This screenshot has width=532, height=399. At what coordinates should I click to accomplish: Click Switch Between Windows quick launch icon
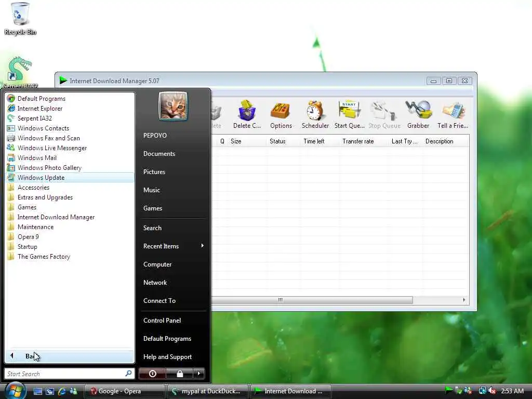50,391
